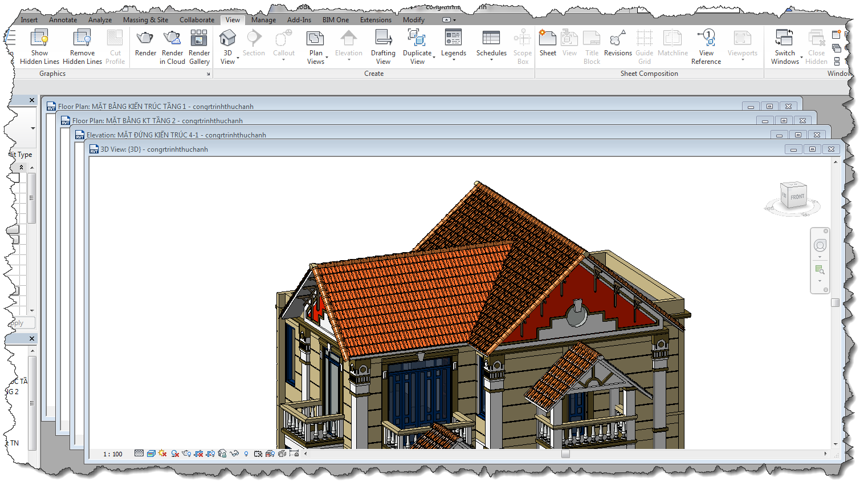This screenshot has width=868, height=490.
Task: Click the Tile windows icon
Action: pyautogui.click(x=837, y=61)
